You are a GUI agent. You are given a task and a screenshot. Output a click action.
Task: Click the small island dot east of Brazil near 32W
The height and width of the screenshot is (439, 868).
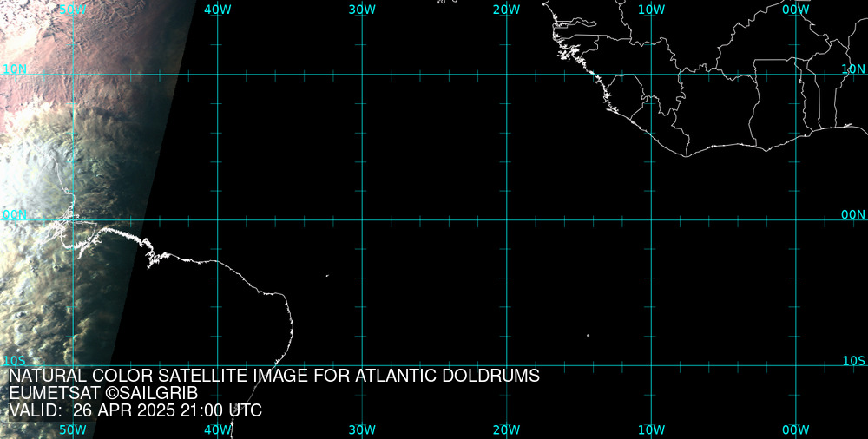click(x=327, y=276)
